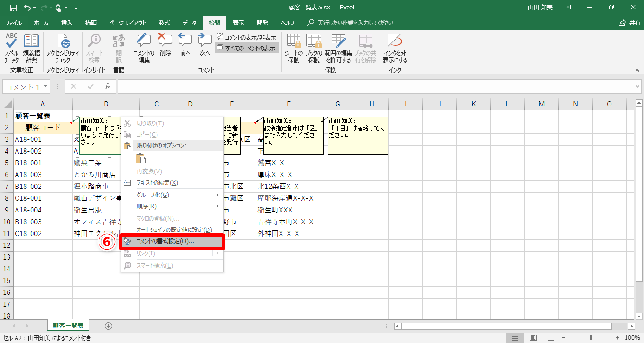Open the Thesaurus tool
644x343 pixels.
(x=31, y=49)
